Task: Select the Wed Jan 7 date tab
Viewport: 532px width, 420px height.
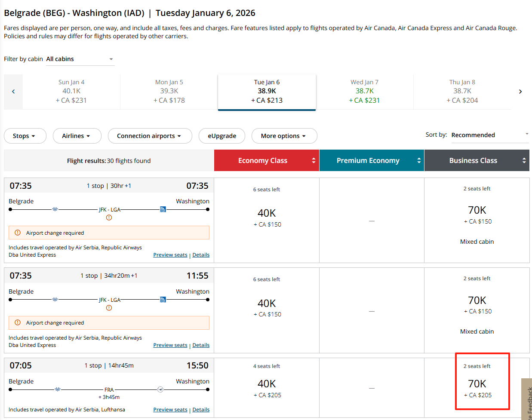Action: pyautogui.click(x=364, y=91)
